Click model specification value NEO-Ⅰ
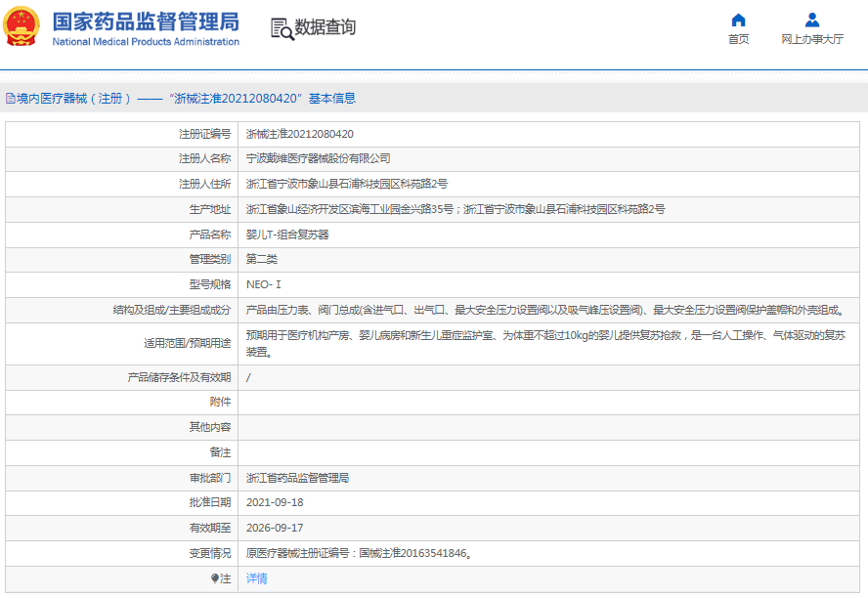 [264, 285]
